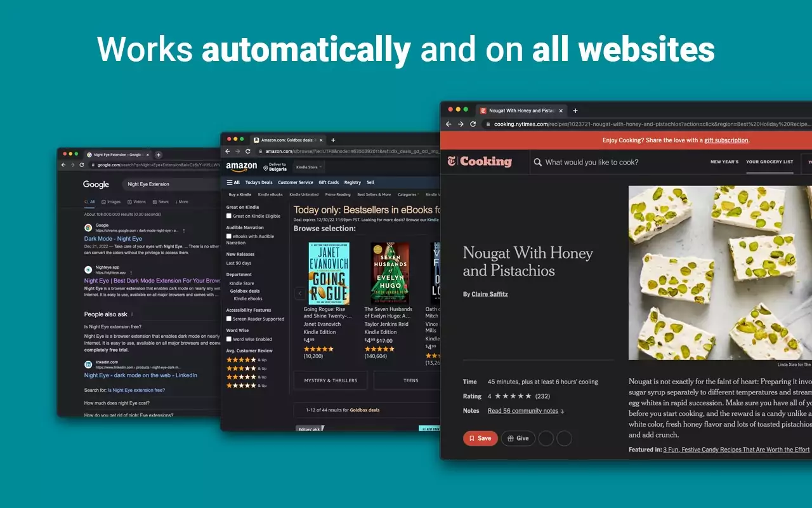Open 'Night Eye - dark mode on the web - LinkedIn'
Image resolution: width=812 pixels, height=508 pixels.
tap(141, 375)
